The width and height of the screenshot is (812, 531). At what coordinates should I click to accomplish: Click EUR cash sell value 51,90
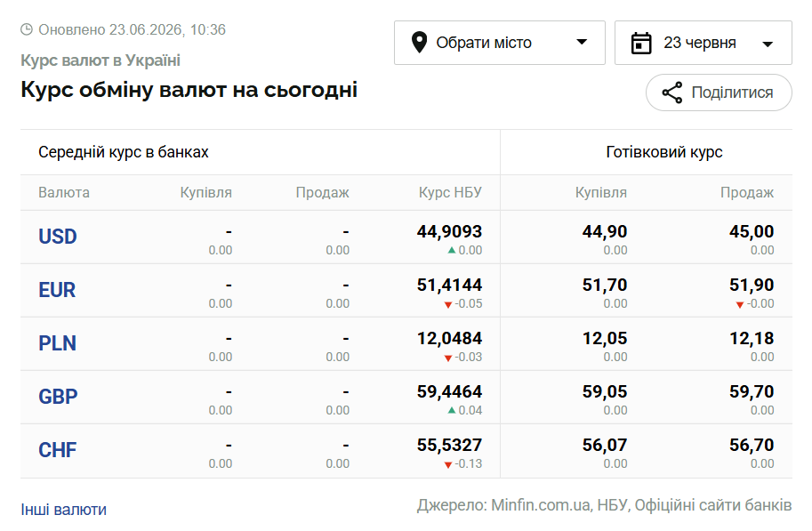click(752, 285)
